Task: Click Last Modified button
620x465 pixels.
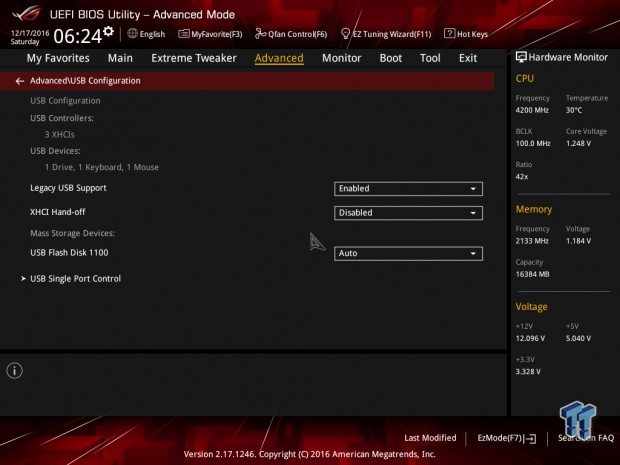Action: [x=430, y=438]
